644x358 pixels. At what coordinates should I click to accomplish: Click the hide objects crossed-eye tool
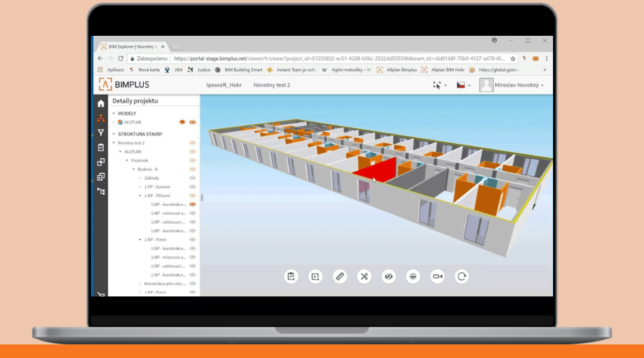point(389,276)
